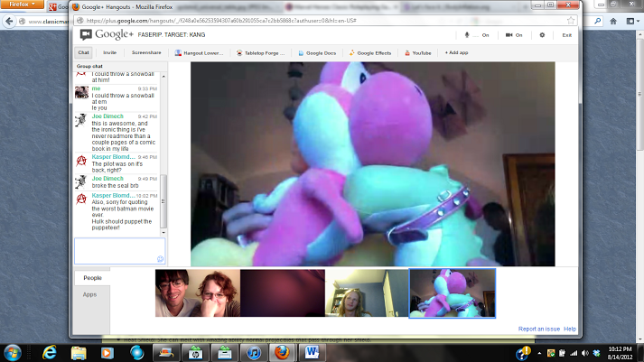
Task: Click + Add app
Action: [x=456, y=53]
